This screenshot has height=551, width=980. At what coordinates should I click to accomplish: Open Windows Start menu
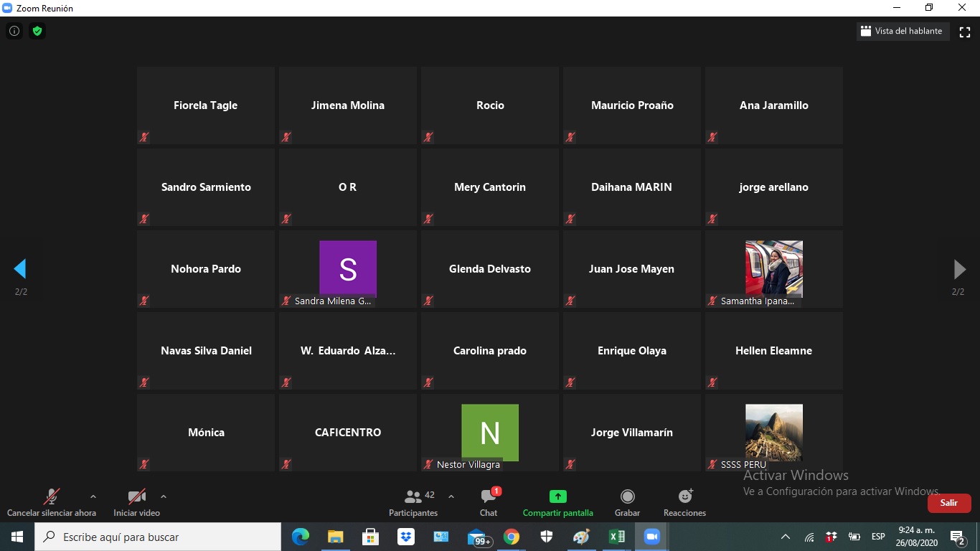(x=17, y=537)
